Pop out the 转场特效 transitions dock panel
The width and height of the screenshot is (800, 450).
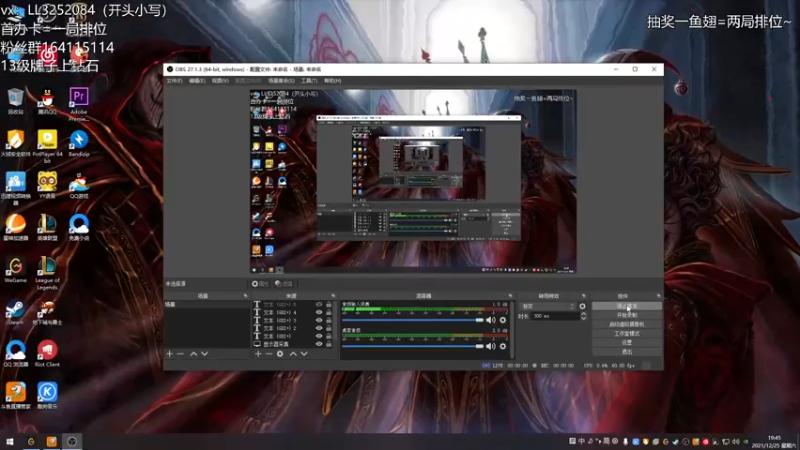point(584,296)
